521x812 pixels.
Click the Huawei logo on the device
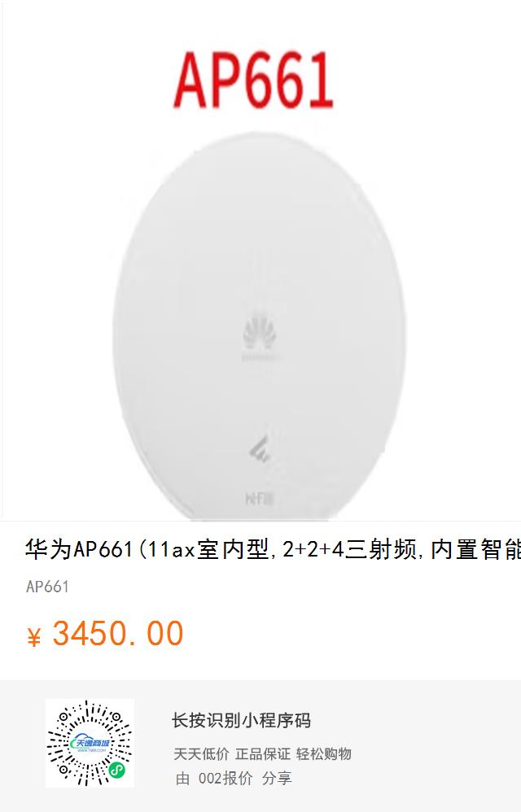(260, 334)
